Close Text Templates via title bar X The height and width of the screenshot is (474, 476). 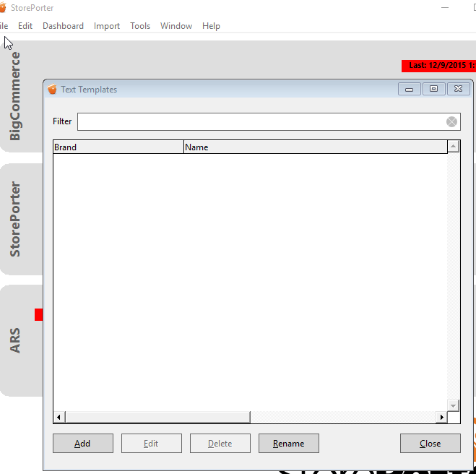coord(458,90)
